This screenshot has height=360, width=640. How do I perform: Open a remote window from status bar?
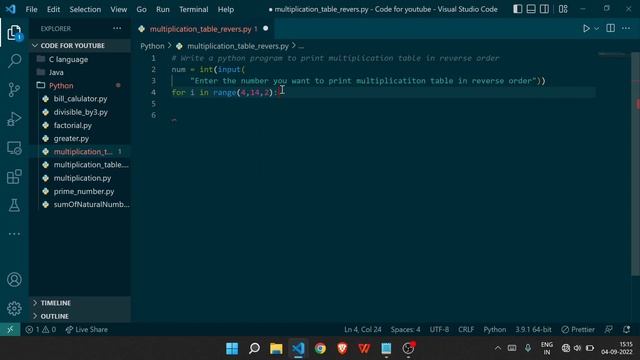[x=10, y=329]
